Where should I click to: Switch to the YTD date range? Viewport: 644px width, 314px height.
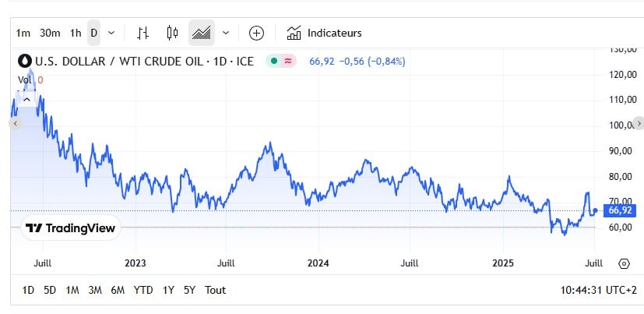[143, 290]
